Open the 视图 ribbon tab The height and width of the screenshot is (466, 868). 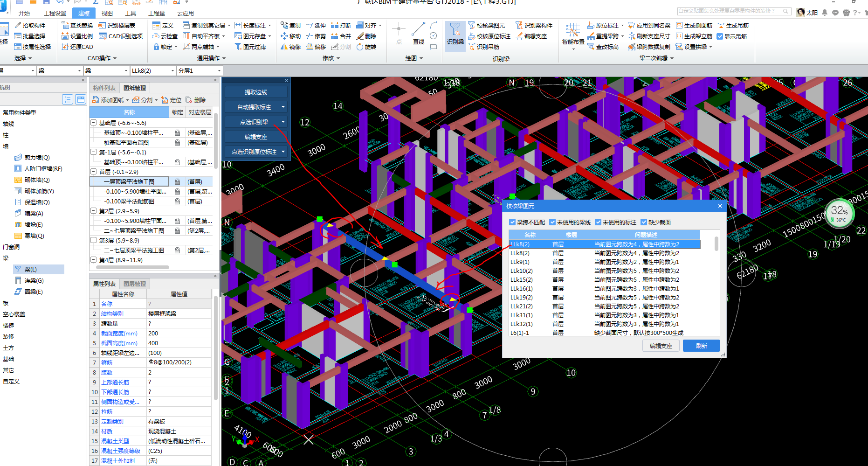(107, 13)
